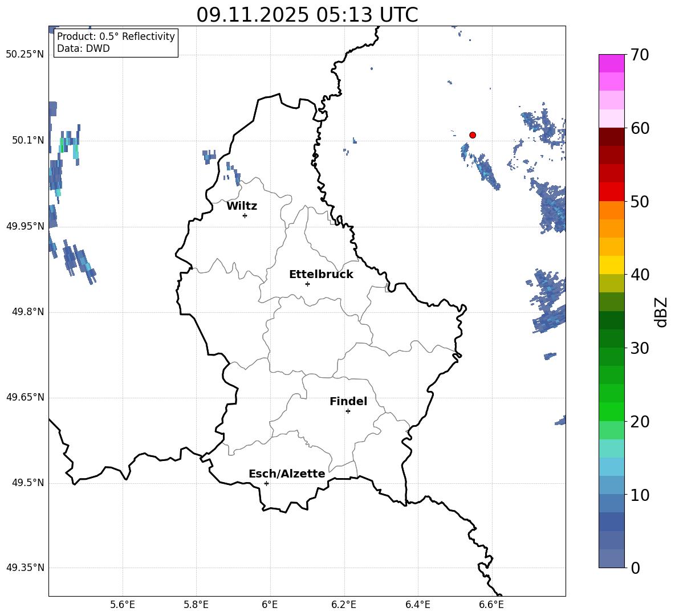Click the Ettelbruck station cross marker

[x=307, y=284]
